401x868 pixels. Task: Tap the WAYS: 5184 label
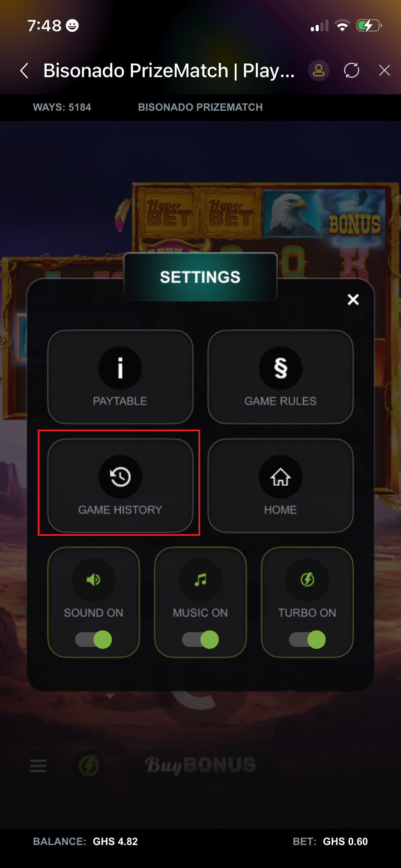tap(62, 107)
